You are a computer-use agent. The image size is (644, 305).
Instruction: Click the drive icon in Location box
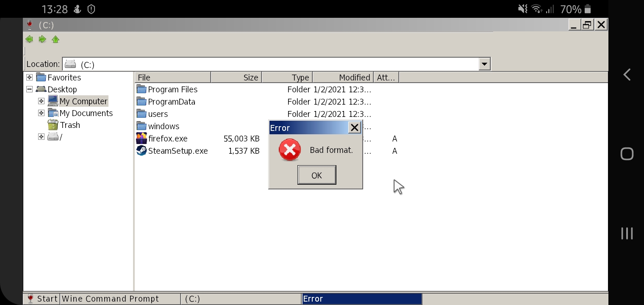tap(70, 64)
